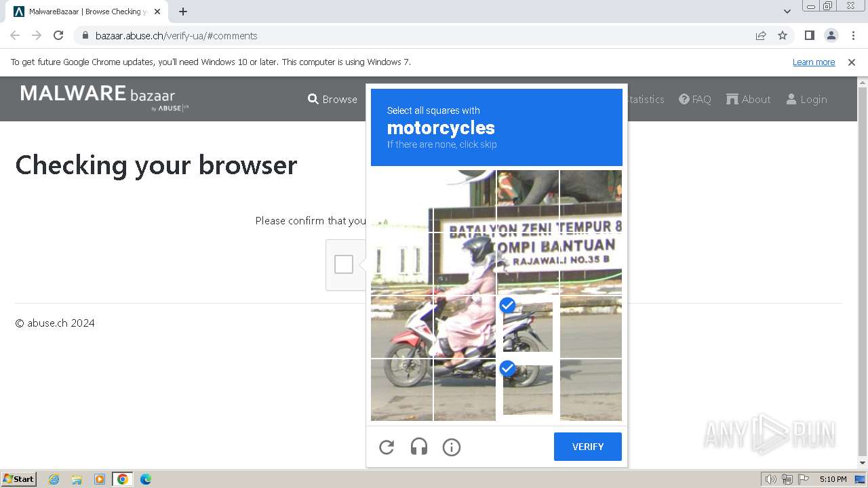Select tile with rider's helmet
The width and height of the screenshot is (868, 488).
pyautogui.click(x=465, y=264)
